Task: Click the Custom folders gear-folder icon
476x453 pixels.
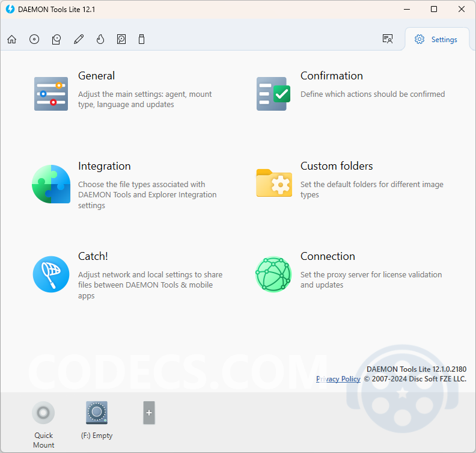Action: [274, 183]
